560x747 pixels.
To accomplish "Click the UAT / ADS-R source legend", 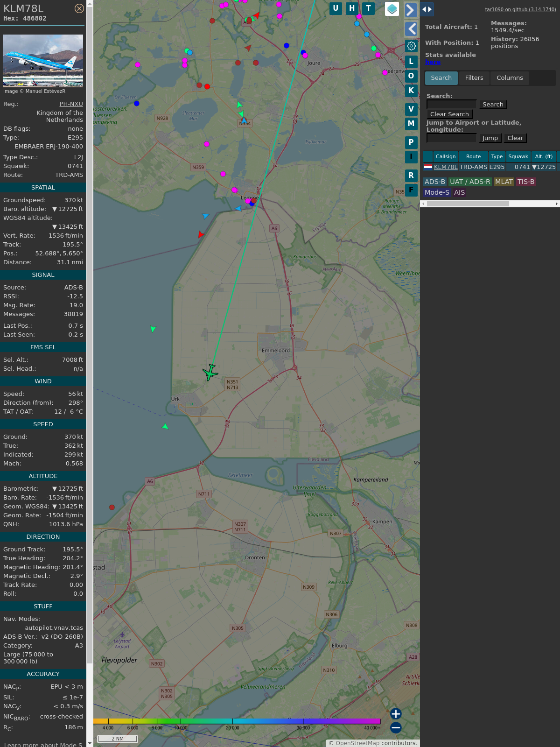I will pos(470,182).
